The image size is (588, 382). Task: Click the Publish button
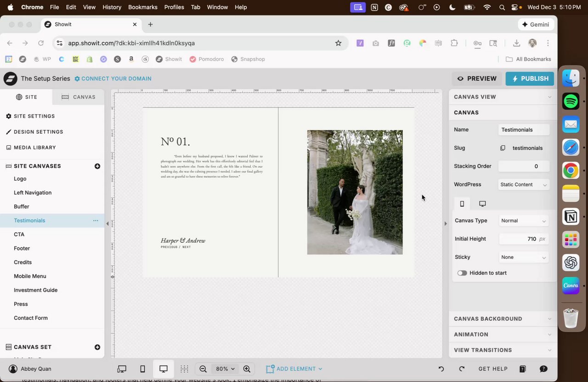click(x=530, y=79)
